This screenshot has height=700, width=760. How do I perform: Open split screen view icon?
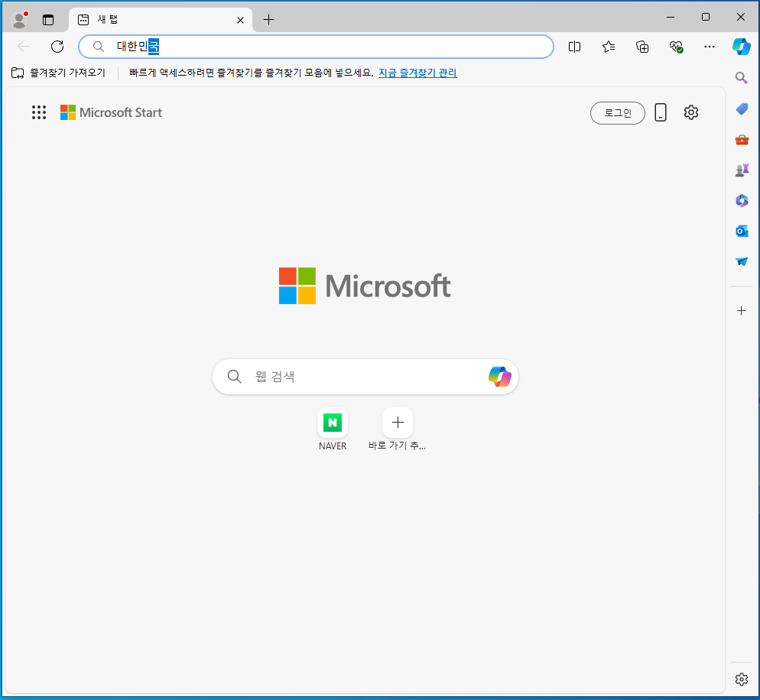(x=574, y=47)
